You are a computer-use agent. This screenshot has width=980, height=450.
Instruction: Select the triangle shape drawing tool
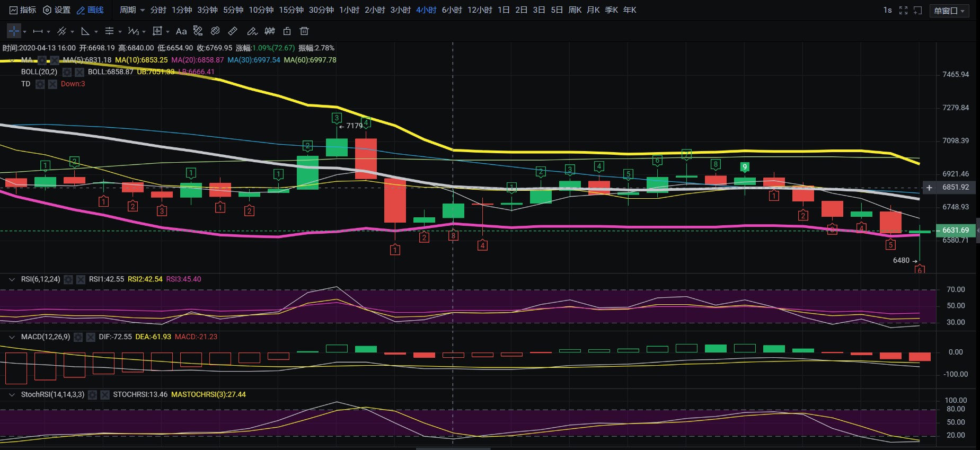[x=85, y=31]
